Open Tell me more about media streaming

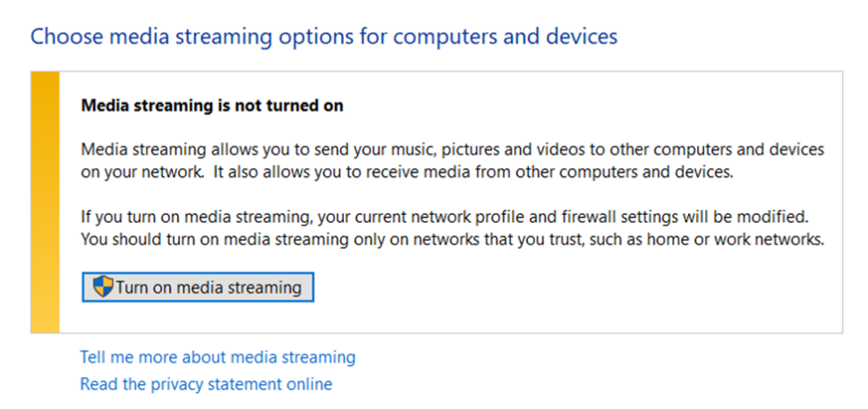[x=218, y=357]
